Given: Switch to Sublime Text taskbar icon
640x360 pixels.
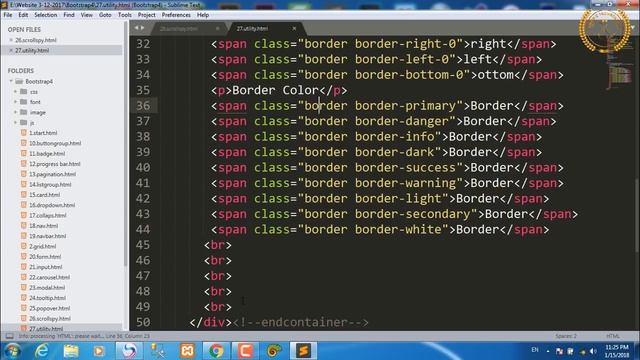Looking at the screenshot, I should point(303,351).
